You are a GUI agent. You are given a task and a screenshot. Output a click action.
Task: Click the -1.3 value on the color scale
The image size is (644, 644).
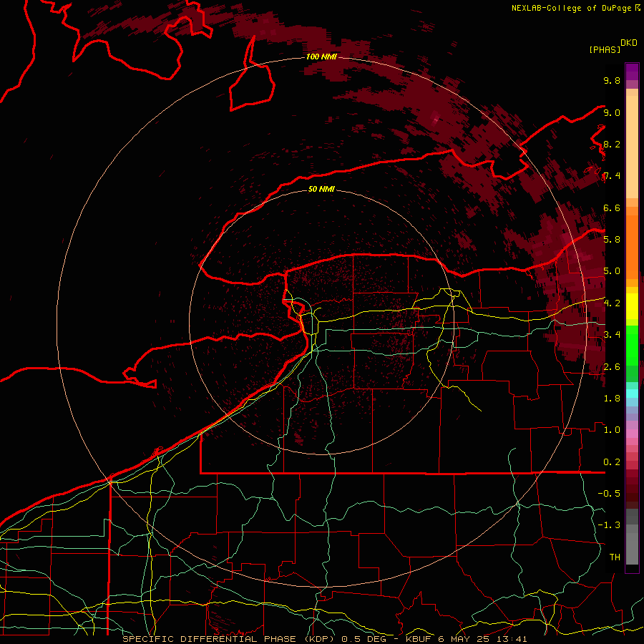(x=609, y=525)
